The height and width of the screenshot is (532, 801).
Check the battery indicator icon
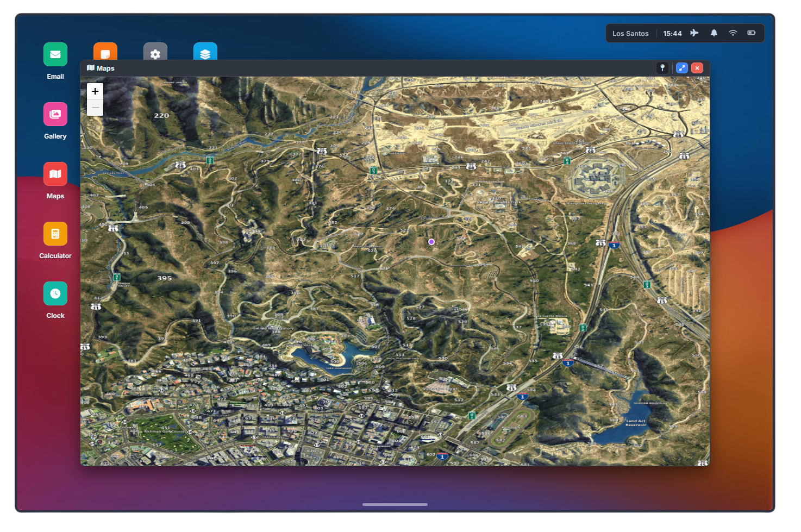click(x=752, y=33)
